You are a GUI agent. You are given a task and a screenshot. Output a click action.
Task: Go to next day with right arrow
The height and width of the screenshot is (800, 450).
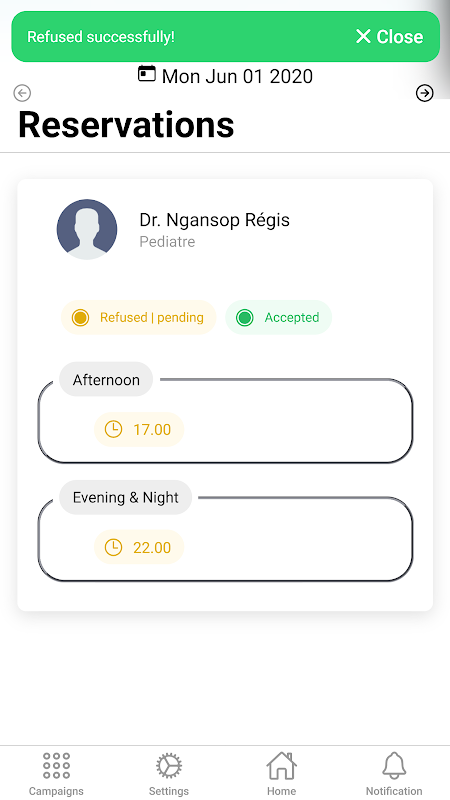click(x=424, y=93)
